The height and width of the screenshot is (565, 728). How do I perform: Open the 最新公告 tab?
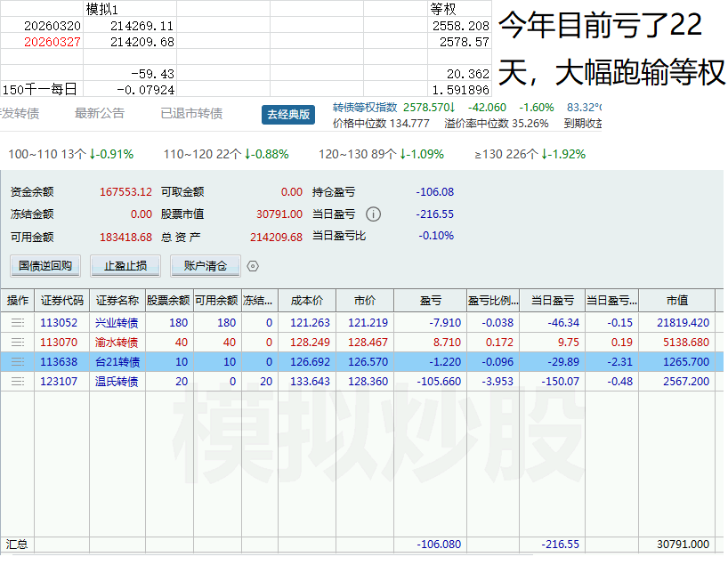click(100, 114)
